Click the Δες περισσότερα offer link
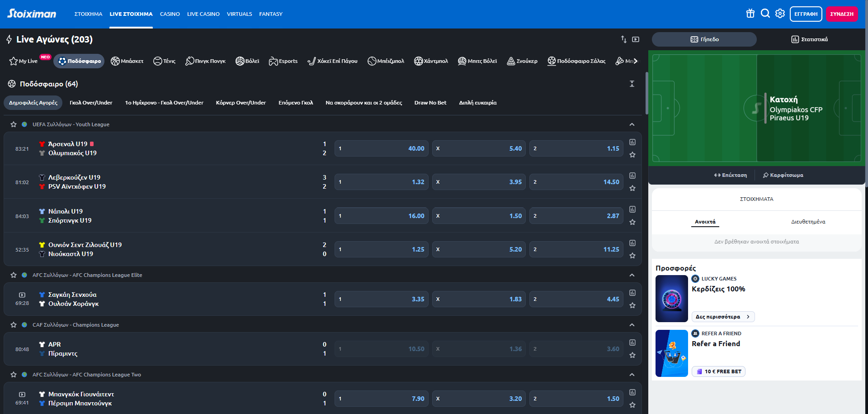This screenshot has height=414, width=868. 722,317
